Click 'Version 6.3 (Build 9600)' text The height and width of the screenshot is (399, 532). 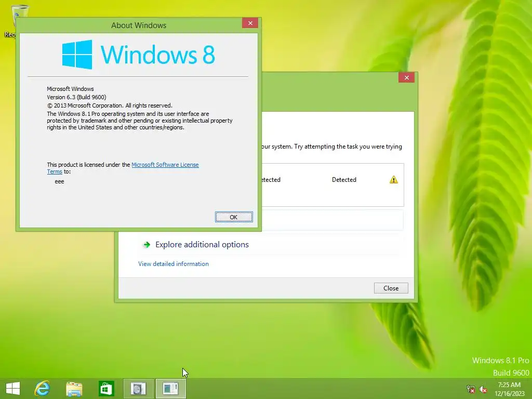77,97
